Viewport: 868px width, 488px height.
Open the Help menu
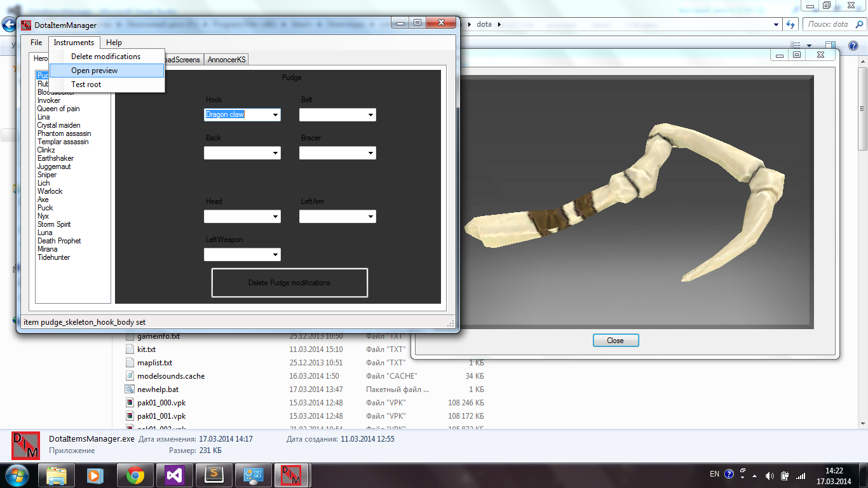[x=114, y=43]
